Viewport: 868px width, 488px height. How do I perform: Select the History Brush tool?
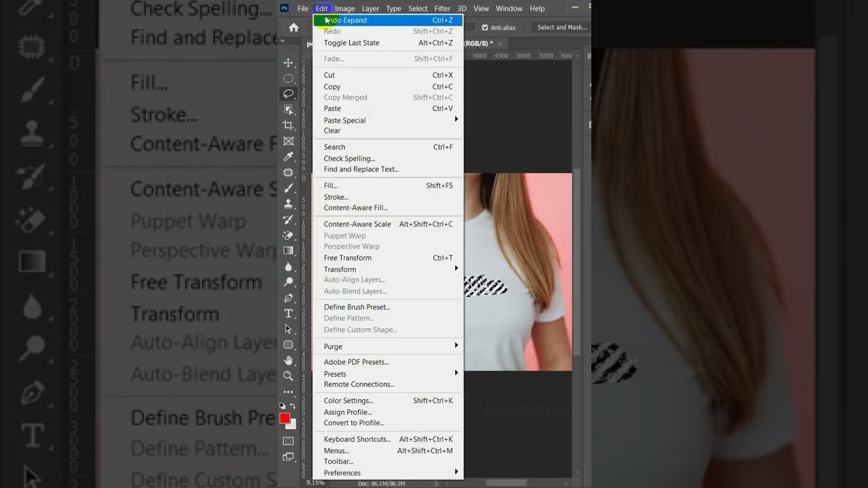click(x=288, y=220)
